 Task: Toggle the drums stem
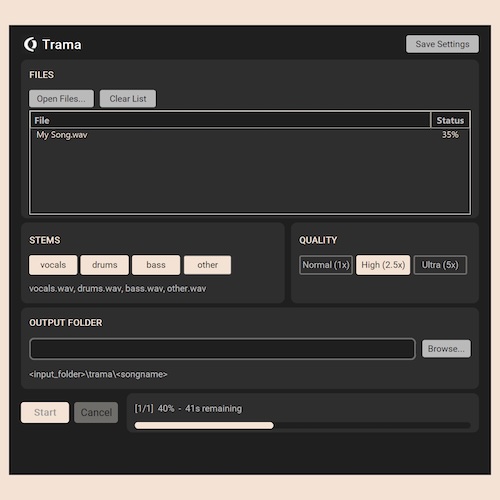[105, 265]
